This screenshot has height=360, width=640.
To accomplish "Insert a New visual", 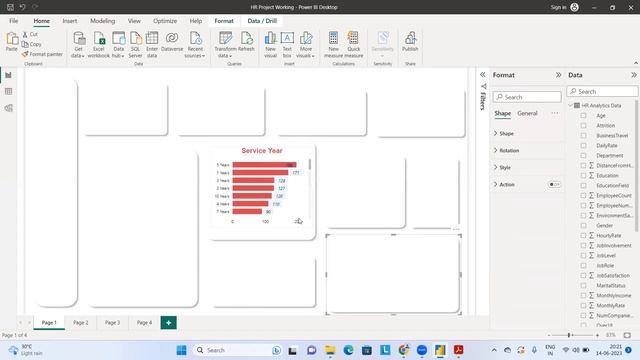I will click(x=270, y=44).
